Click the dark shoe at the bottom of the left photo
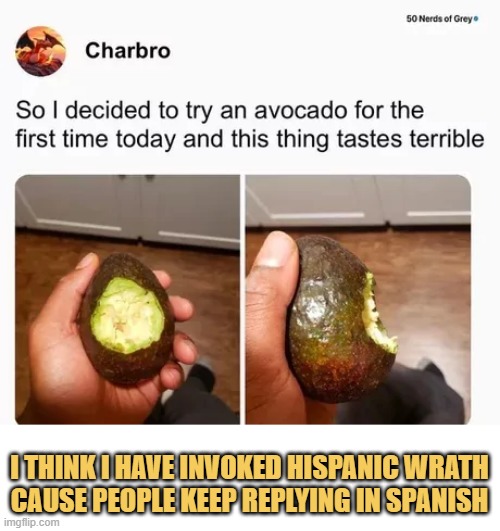Viewport: 500px width, 531px height. [x=201, y=376]
